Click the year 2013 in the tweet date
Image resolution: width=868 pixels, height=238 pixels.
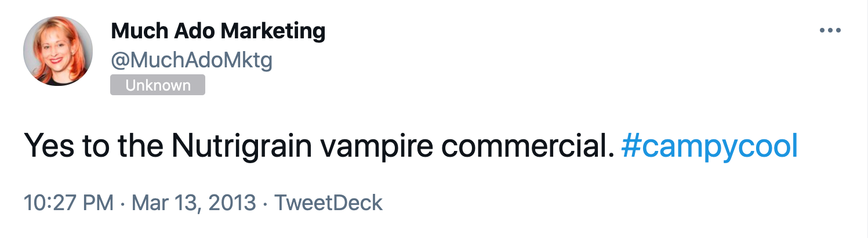(231, 203)
